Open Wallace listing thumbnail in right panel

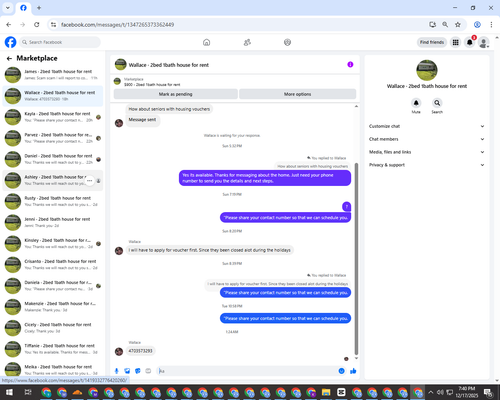click(x=427, y=70)
